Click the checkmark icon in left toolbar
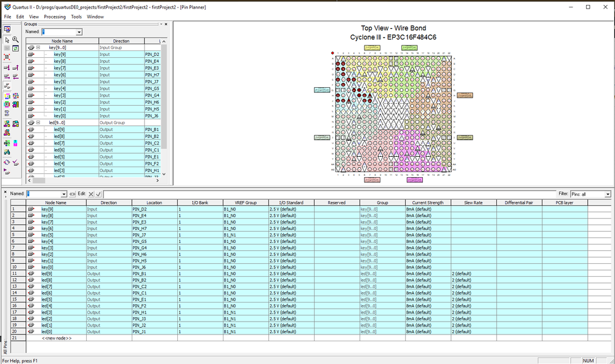This screenshot has width=615, height=364. pyautogui.click(x=15, y=162)
